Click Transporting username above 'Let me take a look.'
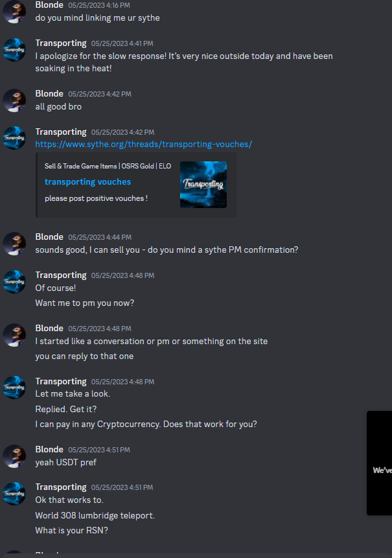Screen dimensions: 392x558 pyautogui.click(x=61, y=381)
